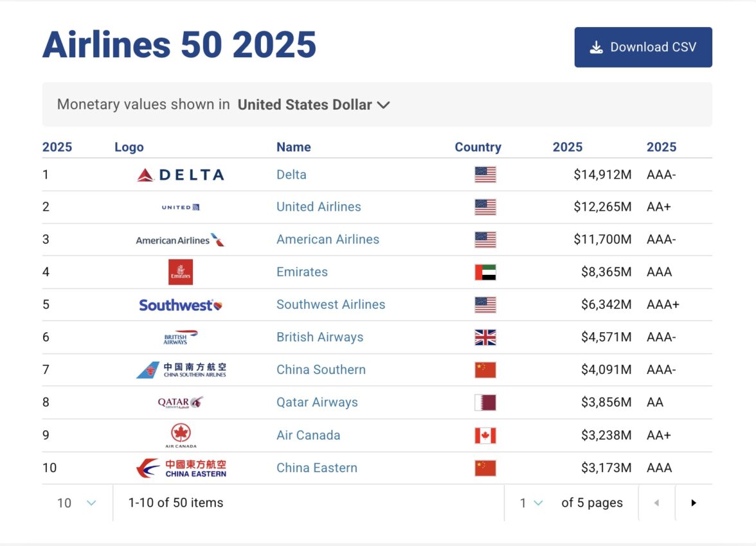
Task: Expand the items-per-page dropdown showing 10
Action: (x=77, y=503)
